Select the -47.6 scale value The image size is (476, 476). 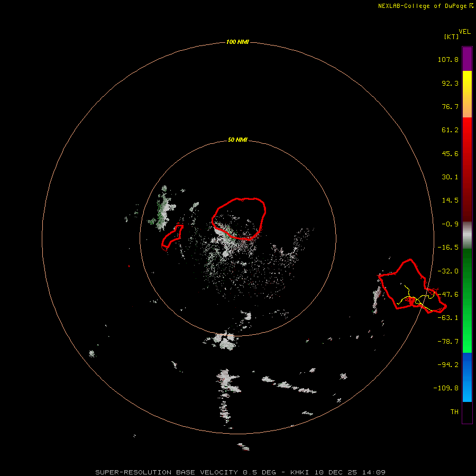click(x=448, y=295)
